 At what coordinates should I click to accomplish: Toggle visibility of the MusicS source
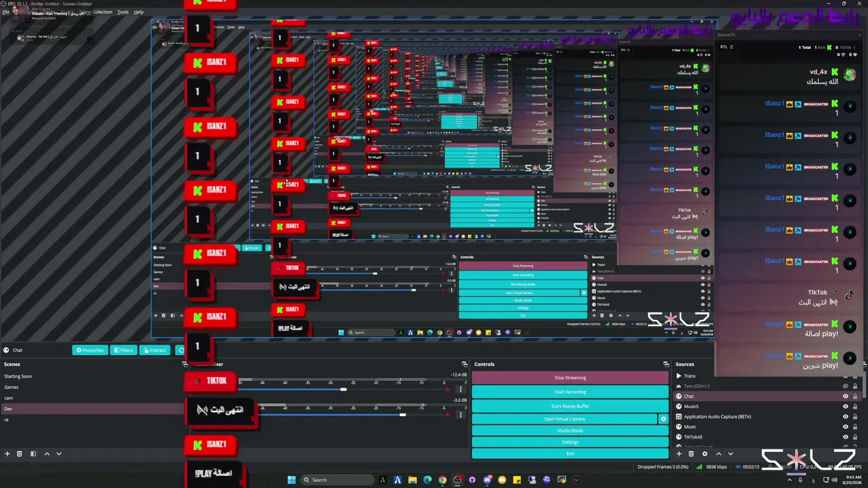(x=845, y=407)
